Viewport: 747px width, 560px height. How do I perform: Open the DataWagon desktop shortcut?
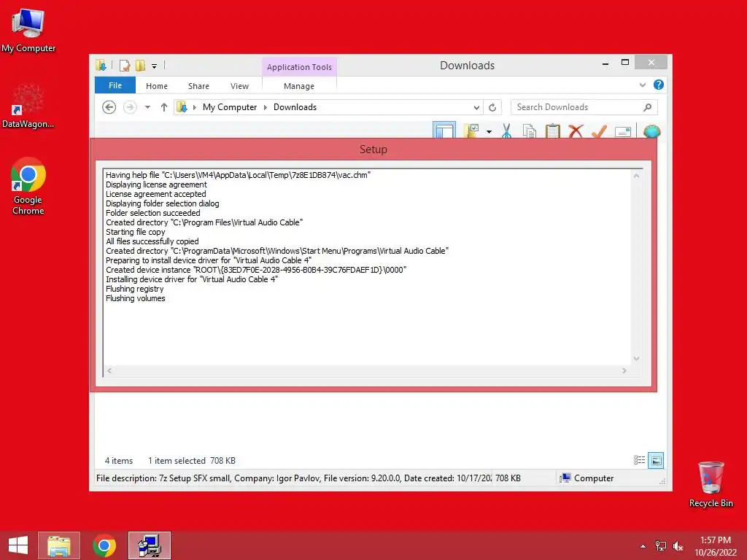point(28,106)
